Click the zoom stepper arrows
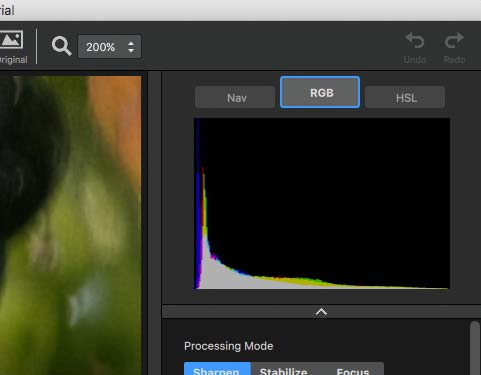This screenshot has height=375, width=481. pyautogui.click(x=131, y=47)
